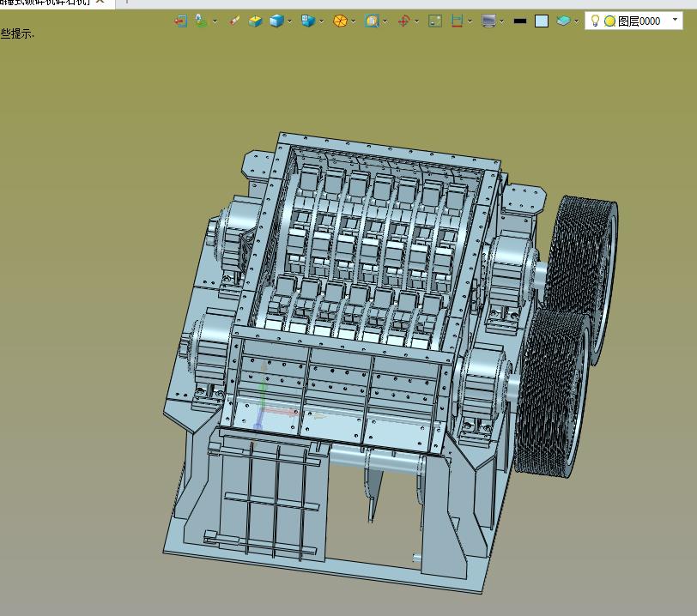
Task: Expand the monitor display dropdown arrow
Action: pos(502,21)
